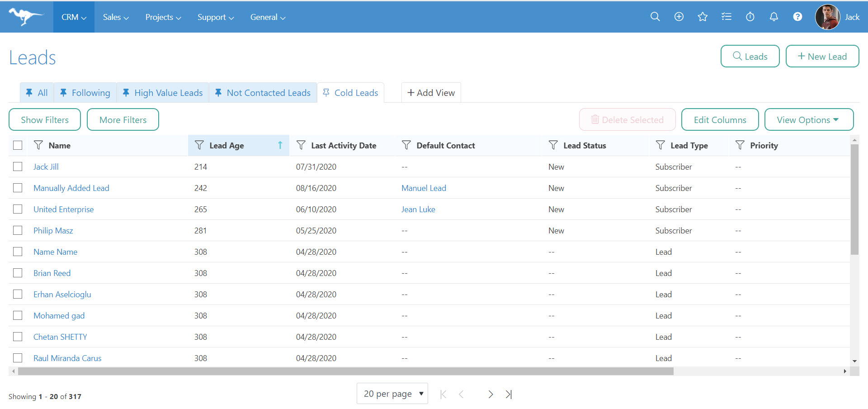Image resolution: width=868 pixels, height=409 pixels.
Task: Switch to the All view tab
Action: [37, 92]
